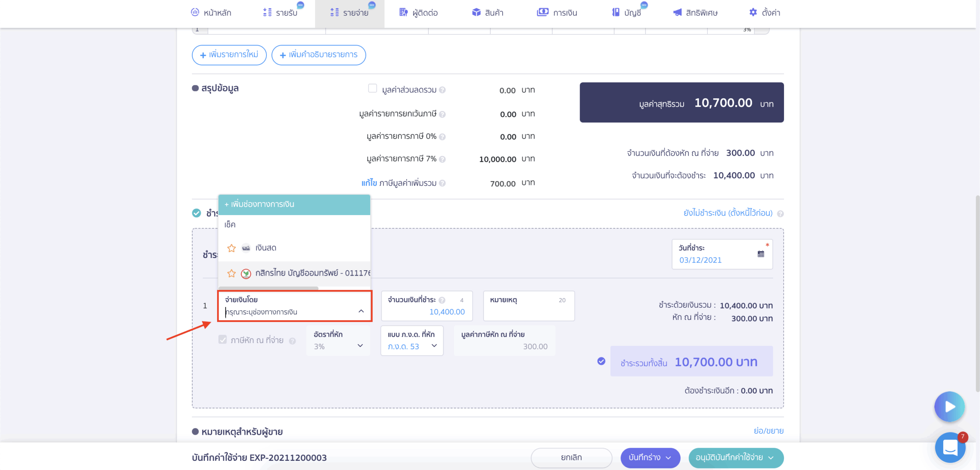Switch to the รายรับ income tab

(x=280, y=13)
